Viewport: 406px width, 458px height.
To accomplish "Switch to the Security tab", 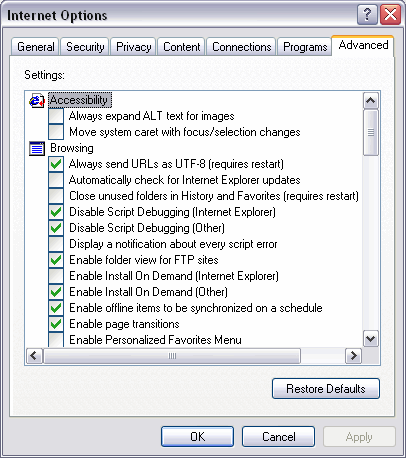I will (x=85, y=47).
